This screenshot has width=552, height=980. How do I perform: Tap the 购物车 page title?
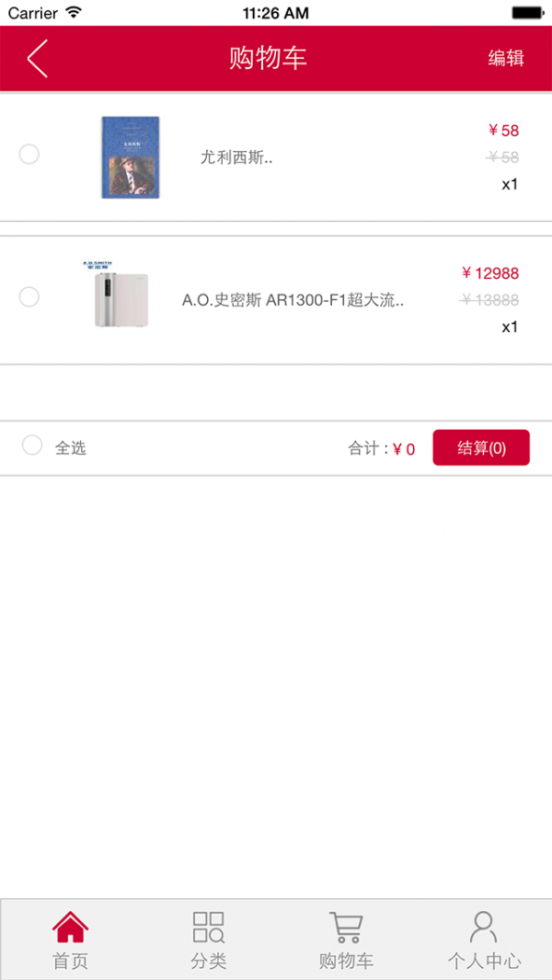(267, 58)
